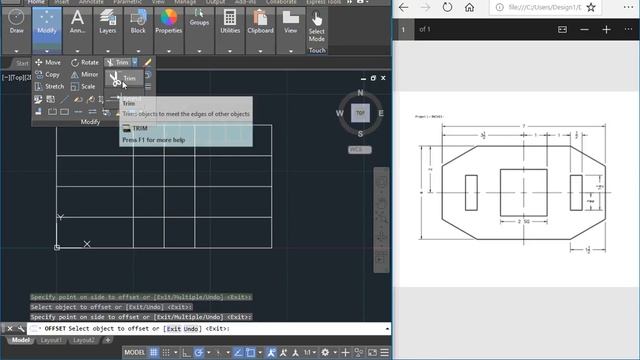
Task: Switch to Parametric ribbon tab
Action: [127, 2]
